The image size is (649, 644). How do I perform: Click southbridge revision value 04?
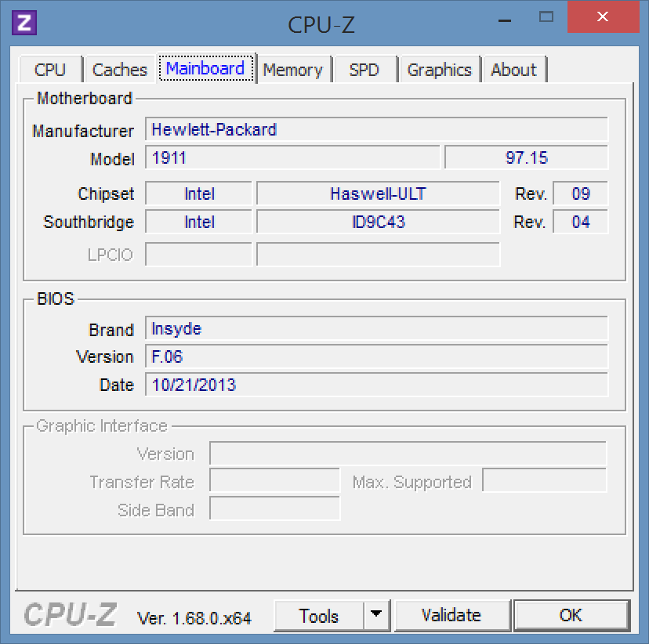[x=580, y=223]
